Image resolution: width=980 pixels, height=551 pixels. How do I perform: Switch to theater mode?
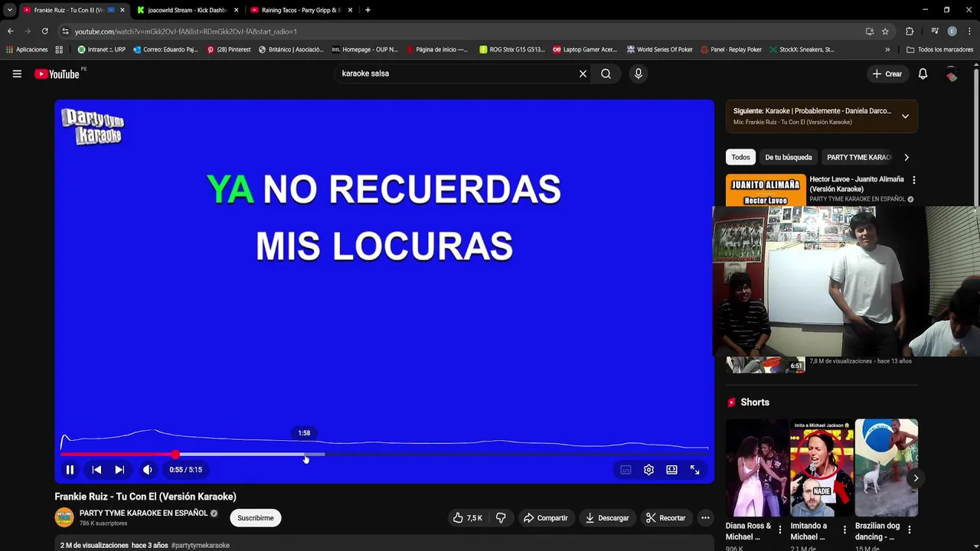(671, 470)
